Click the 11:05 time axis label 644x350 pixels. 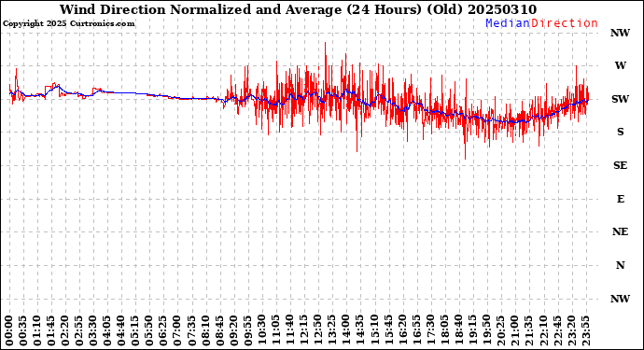pos(276,330)
